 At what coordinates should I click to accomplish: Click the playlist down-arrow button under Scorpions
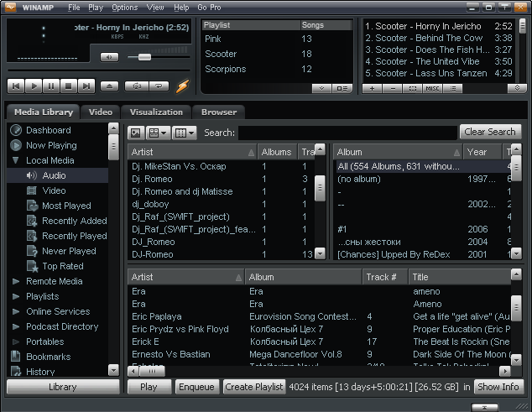click(x=321, y=89)
